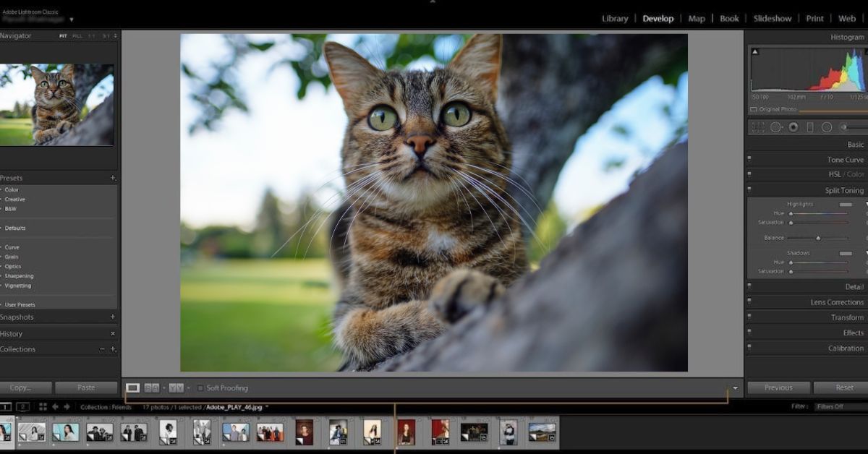The width and height of the screenshot is (868, 454).
Task: Add a new preset with plus icon
Action: click(x=113, y=178)
